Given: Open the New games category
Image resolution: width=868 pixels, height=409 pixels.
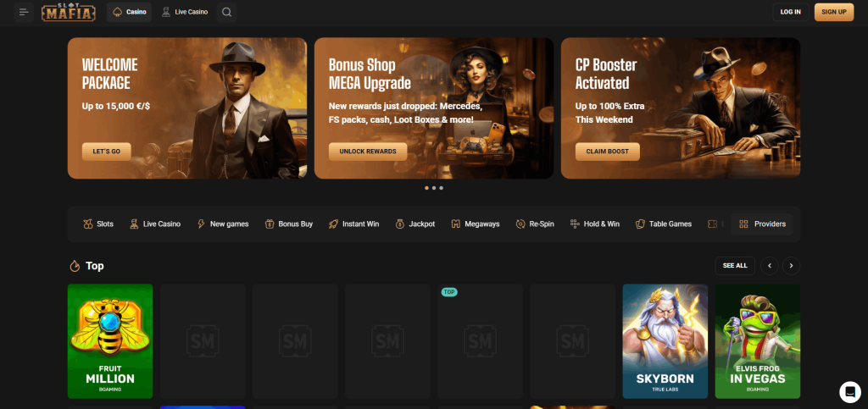Looking at the screenshot, I should coord(223,224).
